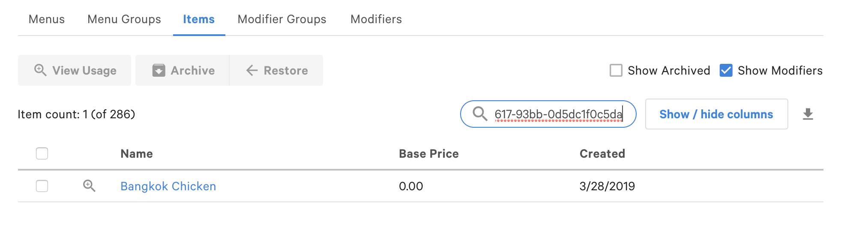Click inside the item search field
Screen dimensions: 868x234
click(548, 114)
